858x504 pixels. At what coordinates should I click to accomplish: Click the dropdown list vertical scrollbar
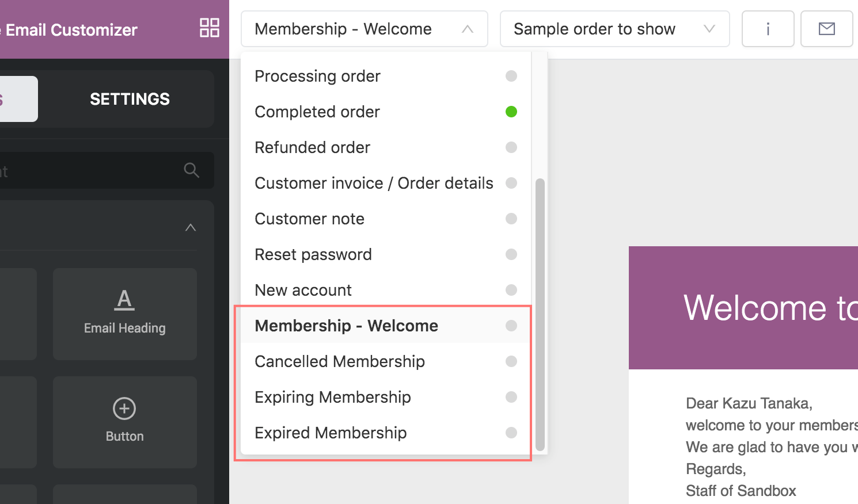(540, 314)
